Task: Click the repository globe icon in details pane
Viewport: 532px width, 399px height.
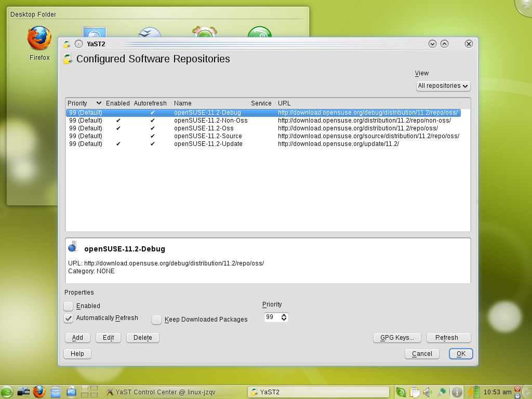Action: click(x=73, y=247)
